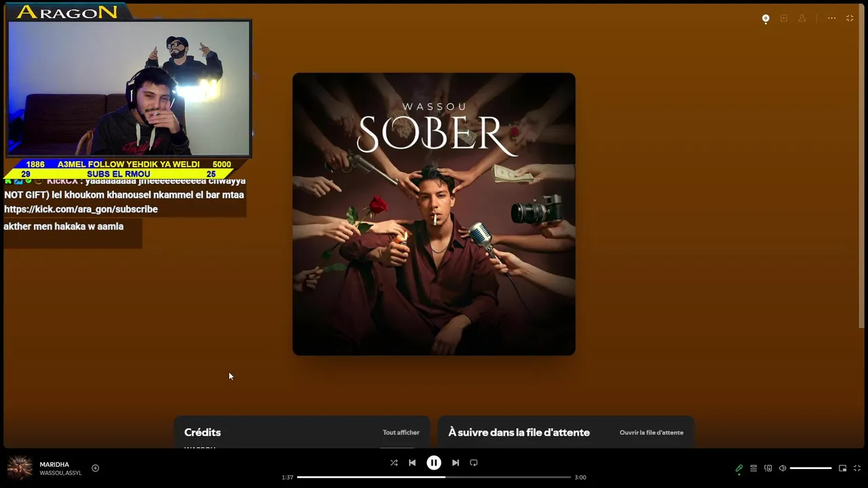Collapse full screen view at top right
The image size is (868, 488).
click(x=850, y=18)
